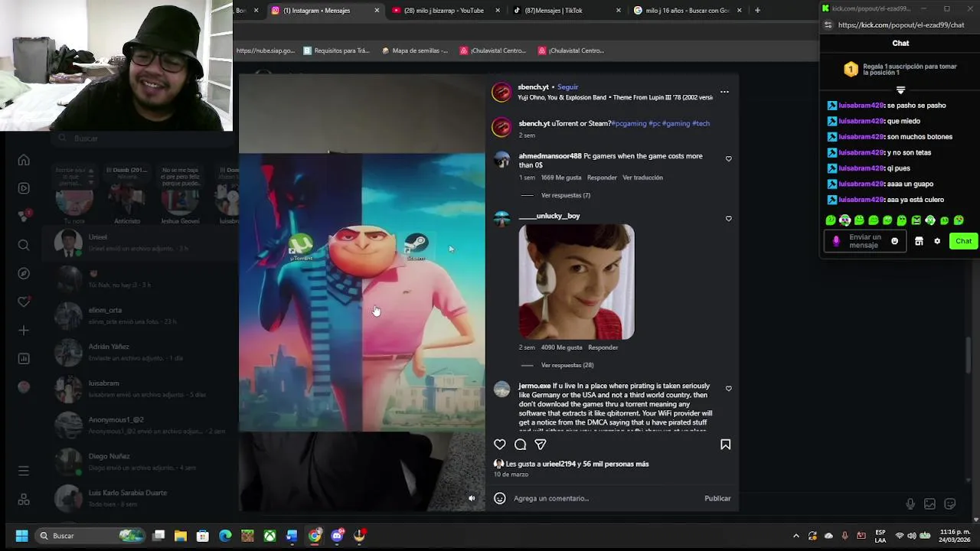
Task: Save the post with the bookmark icon
Action: click(725, 445)
